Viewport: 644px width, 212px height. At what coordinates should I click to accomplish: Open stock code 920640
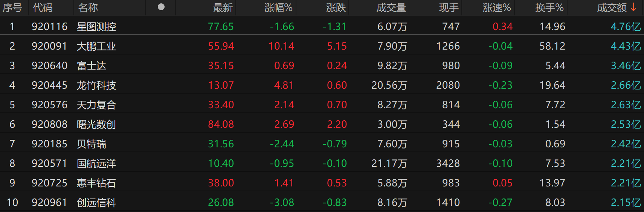click(49, 66)
